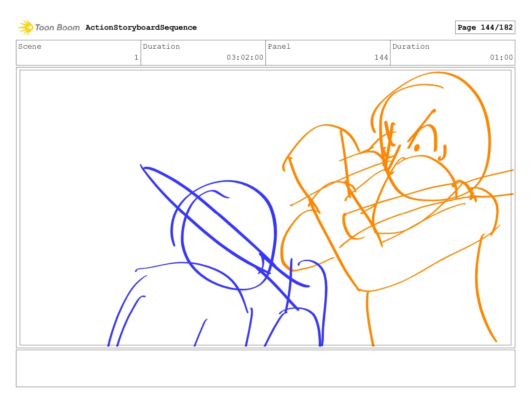Select the scene duration 03:02:00
Screen dimensions: 532x411
pyautogui.click(x=245, y=57)
